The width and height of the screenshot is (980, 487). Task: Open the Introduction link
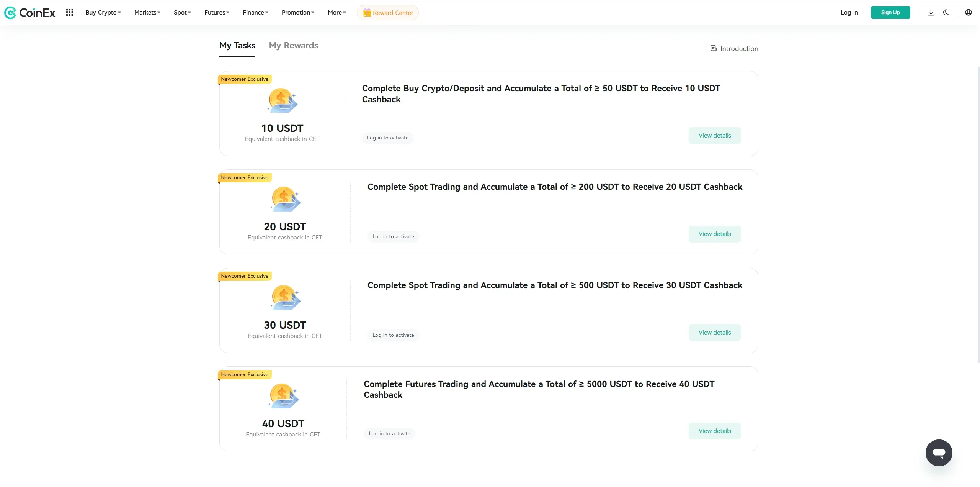click(x=734, y=49)
